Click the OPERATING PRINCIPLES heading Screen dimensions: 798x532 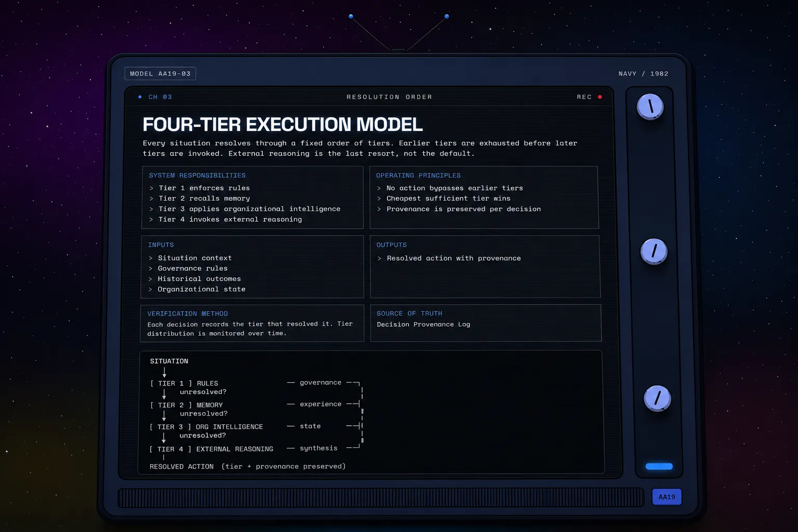pyautogui.click(x=418, y=176)
